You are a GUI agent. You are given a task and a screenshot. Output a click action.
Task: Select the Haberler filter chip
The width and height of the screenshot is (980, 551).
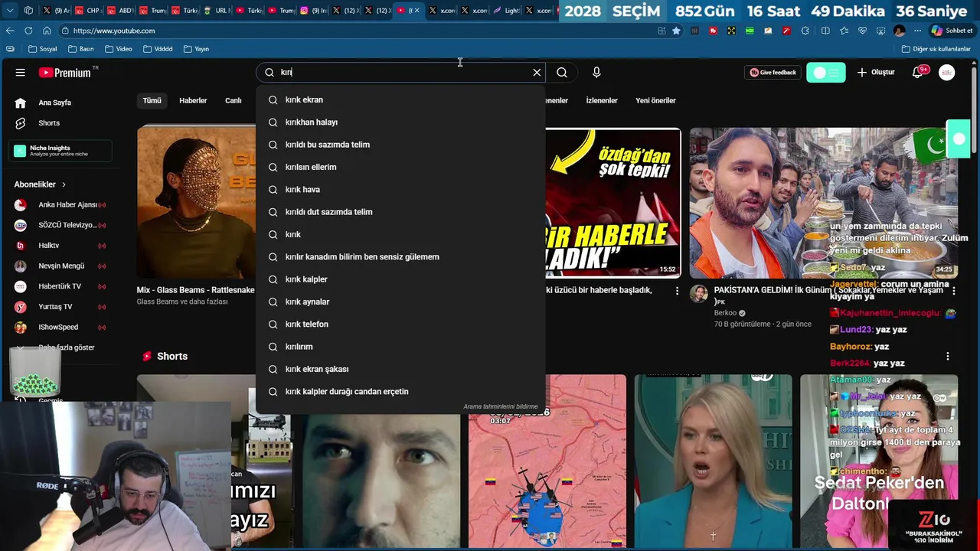pyautogui.click(x=193, y=100)
